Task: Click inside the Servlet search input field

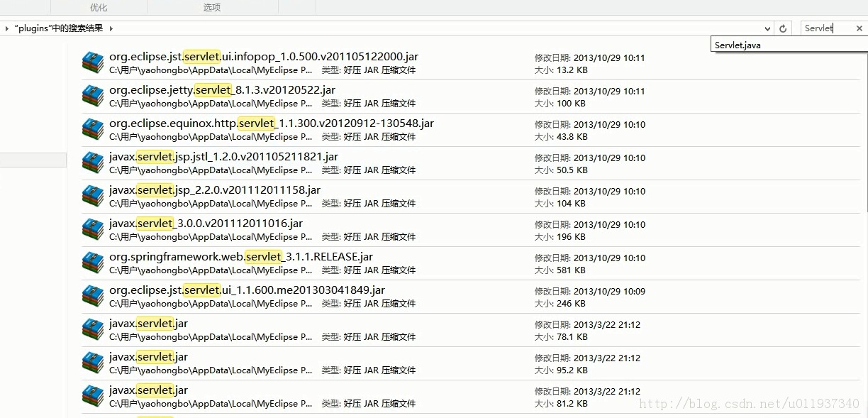Action: [x=827, y=28]
